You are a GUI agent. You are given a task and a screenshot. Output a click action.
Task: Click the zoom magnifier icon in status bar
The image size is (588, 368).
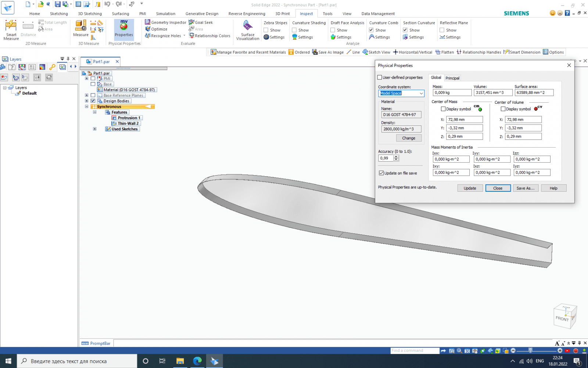[x=459, y=351]
